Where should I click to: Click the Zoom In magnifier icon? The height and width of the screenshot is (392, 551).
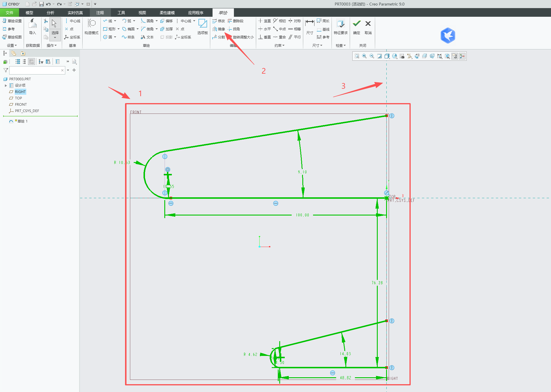[x=364, y=56]
